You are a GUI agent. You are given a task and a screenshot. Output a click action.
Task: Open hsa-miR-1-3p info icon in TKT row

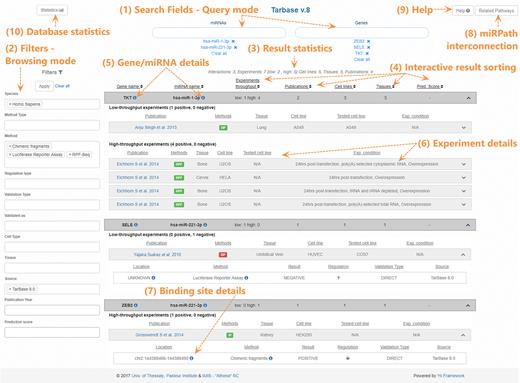point(203,98)
